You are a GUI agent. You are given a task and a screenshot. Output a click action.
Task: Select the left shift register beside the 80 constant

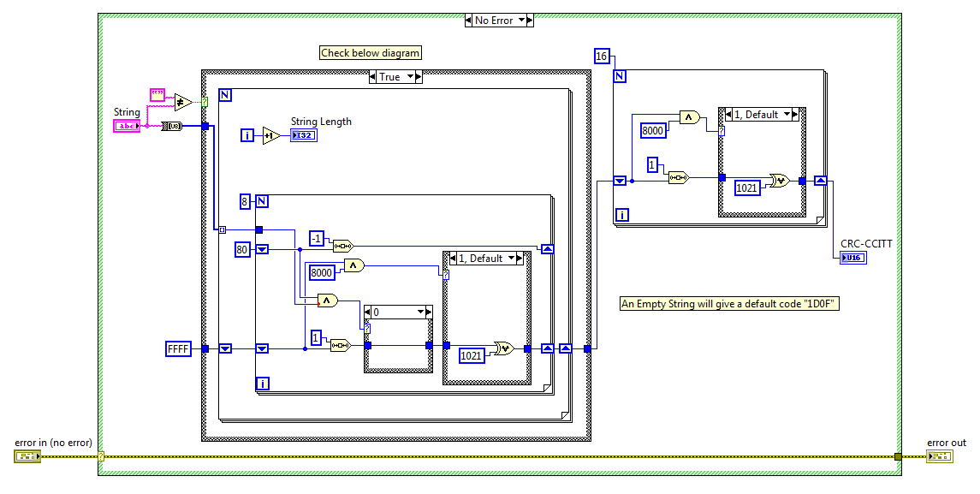(263, 250)
